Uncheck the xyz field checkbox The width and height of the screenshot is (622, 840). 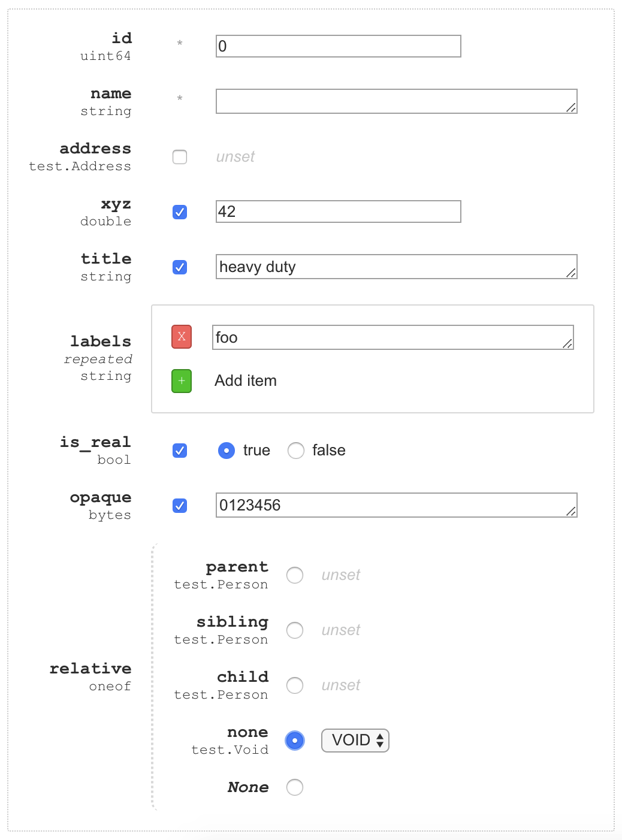tap(180, 212)
